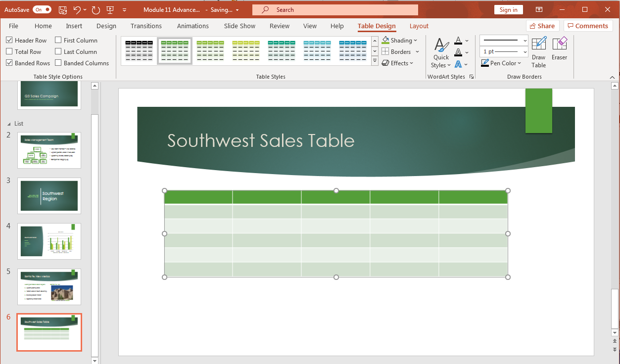This screenshot has width=620, height=364.
Task: Disable the Header Row option
Action: click(9, 40)
